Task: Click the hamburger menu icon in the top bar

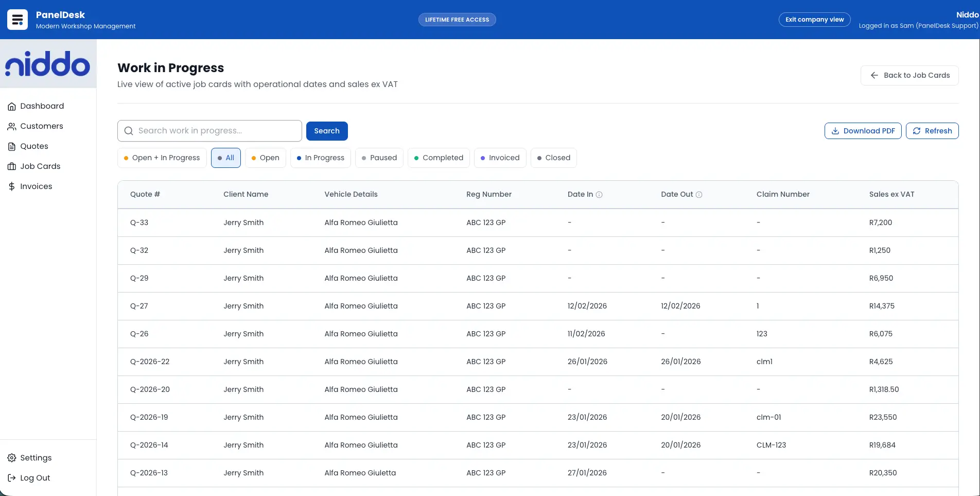Action: click(17, 19)
